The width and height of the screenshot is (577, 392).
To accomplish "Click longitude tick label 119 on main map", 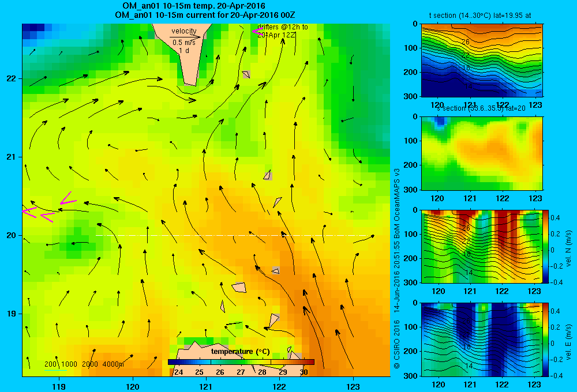I will tap(59, 386).
